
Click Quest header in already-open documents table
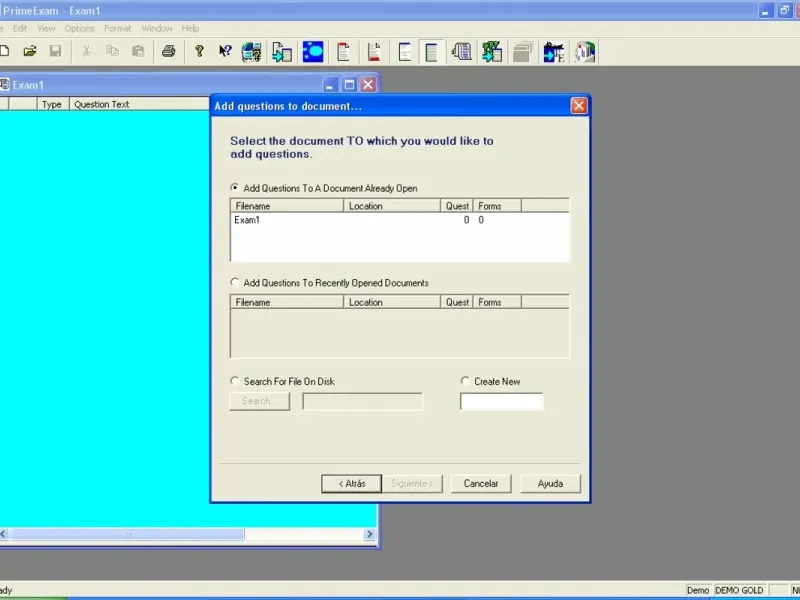(457, 206)
